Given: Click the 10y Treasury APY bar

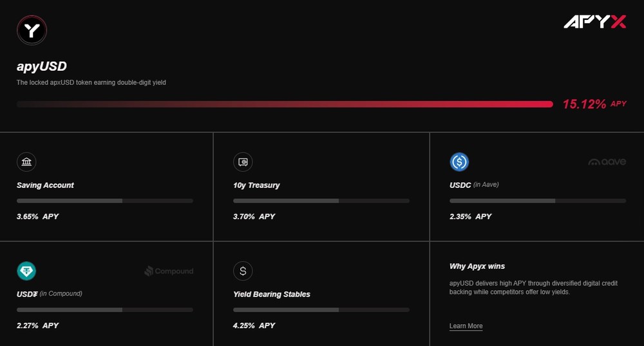Looking at the screenshot, I should [321, 201].
